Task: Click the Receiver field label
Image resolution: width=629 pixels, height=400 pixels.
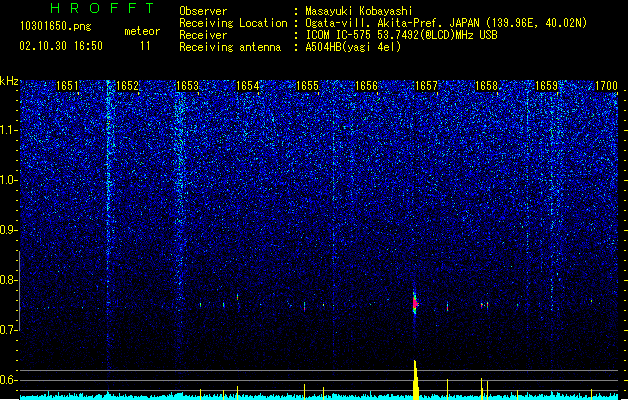Action: tap(203, 35)
